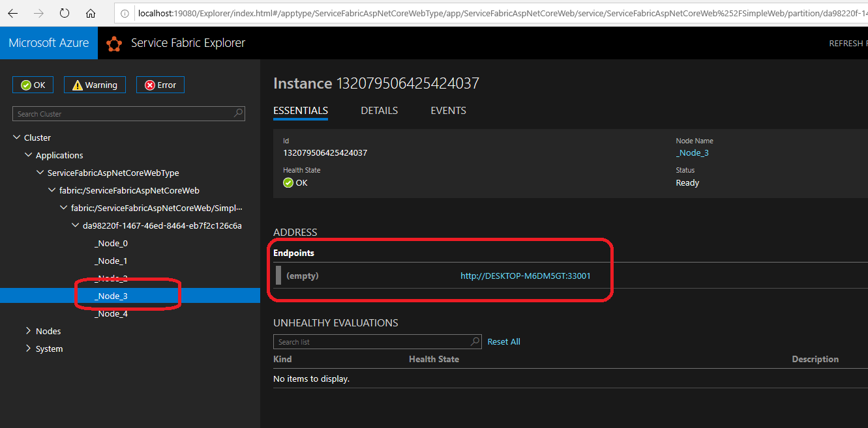Image resolution: width=868 pixels, height=428 pixels.
Task: Collapse the Applications tree node
Action: pyautogui.click(x=28, y=155)
